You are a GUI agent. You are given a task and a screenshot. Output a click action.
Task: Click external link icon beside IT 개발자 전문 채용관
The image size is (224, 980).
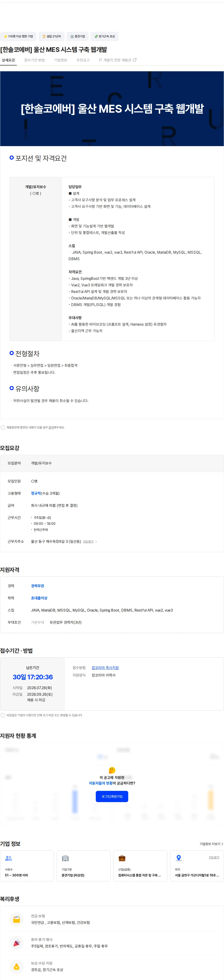pos(134,60)
